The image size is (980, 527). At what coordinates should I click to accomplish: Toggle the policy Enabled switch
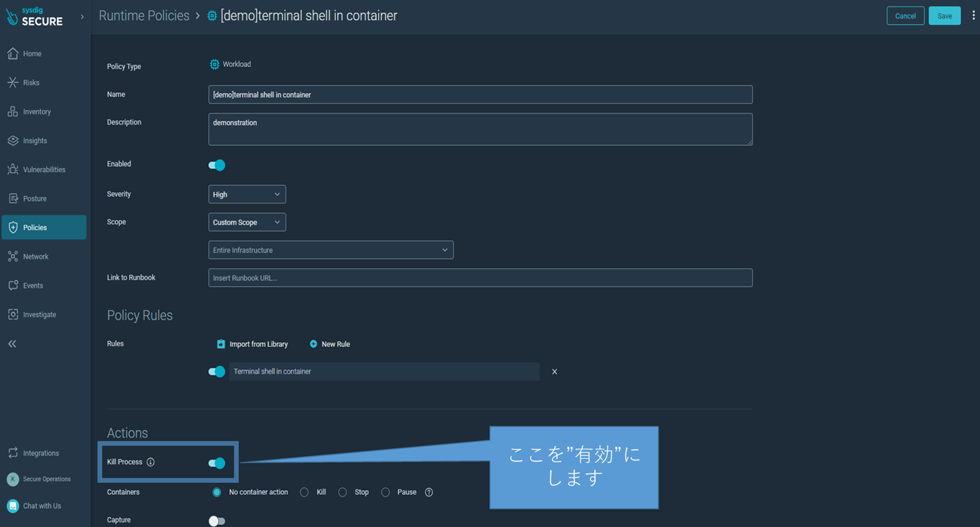(217, 165)
